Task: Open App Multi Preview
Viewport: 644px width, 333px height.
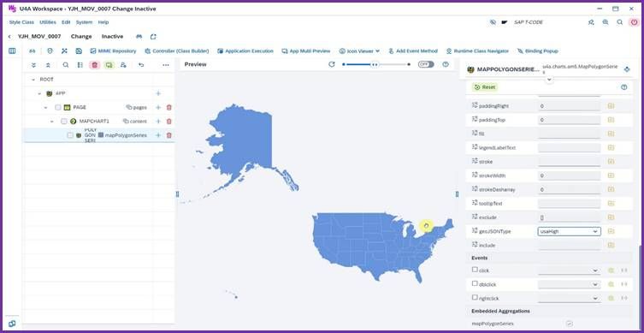Action: 306,51
